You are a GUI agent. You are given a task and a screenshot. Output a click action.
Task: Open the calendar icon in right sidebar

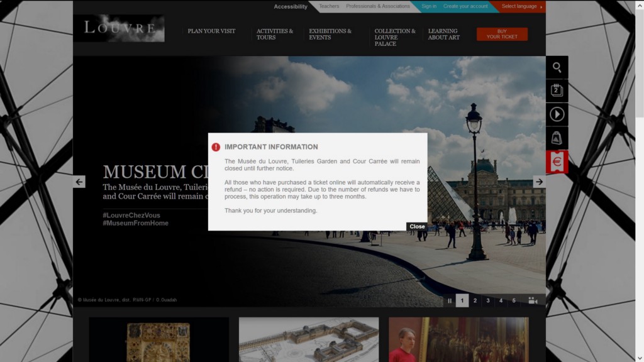tap(557, 90)
